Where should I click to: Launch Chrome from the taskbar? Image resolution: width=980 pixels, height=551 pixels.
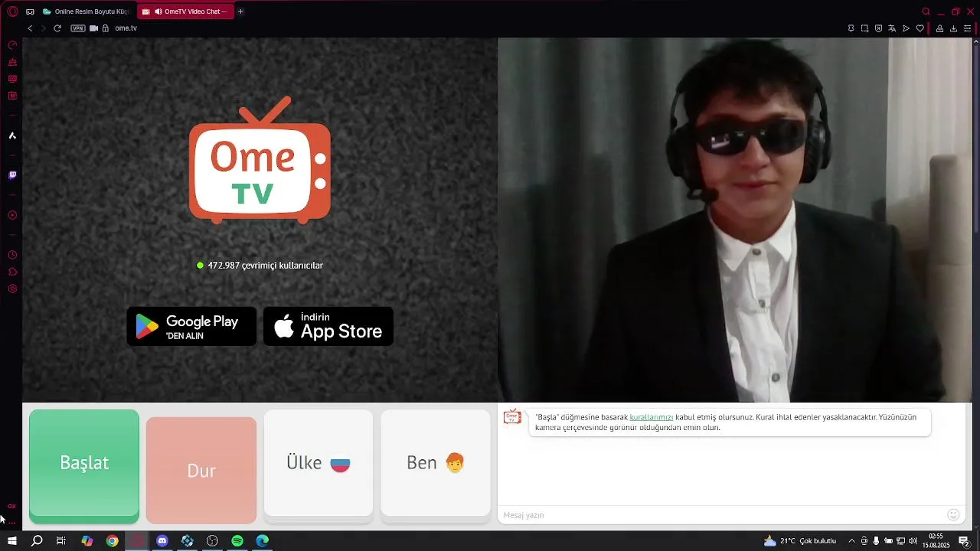[x=113, y=541]
